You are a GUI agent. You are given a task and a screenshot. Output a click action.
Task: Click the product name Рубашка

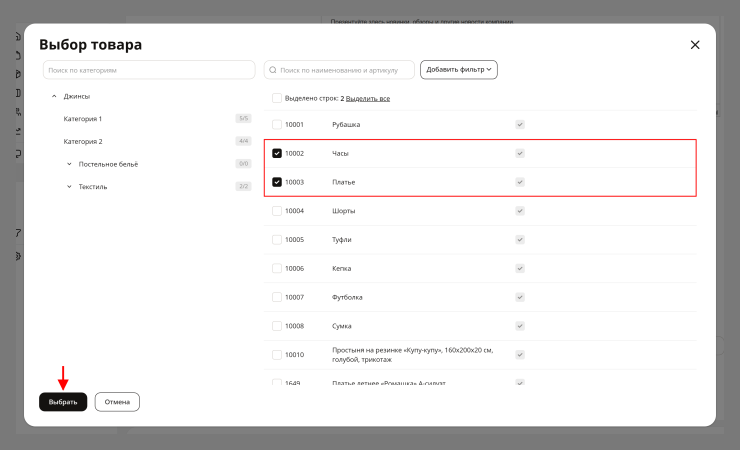click(346, 125)
